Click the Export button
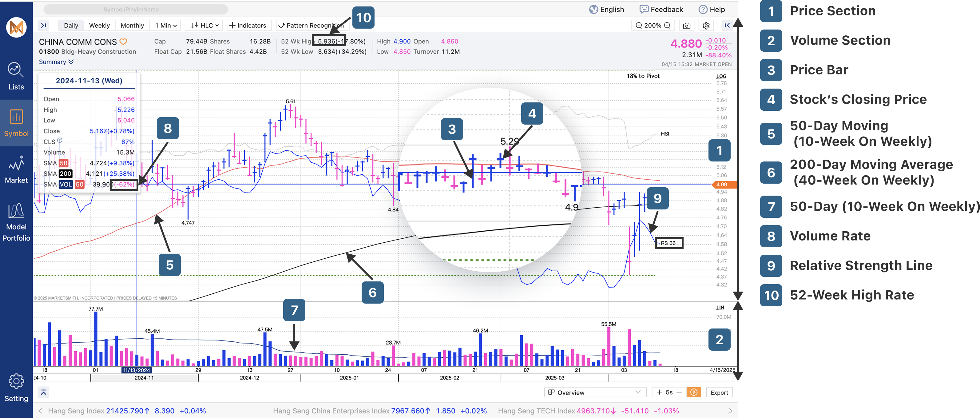 (x=719, y=392)
